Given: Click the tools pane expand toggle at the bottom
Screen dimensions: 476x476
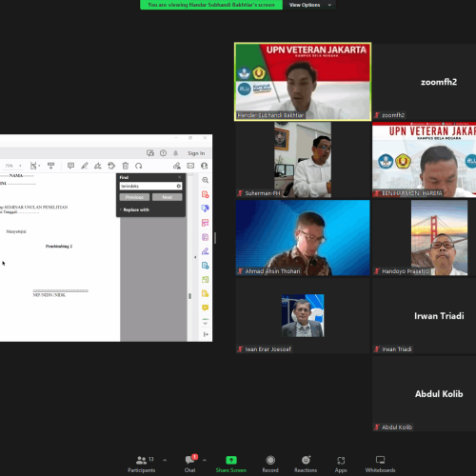Looking at the screenshot, I should click(x=206, y=334).
